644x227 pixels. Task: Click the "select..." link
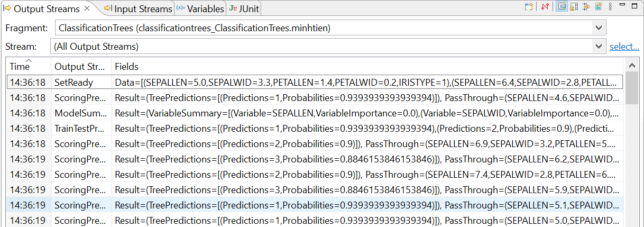click(624, 47)
